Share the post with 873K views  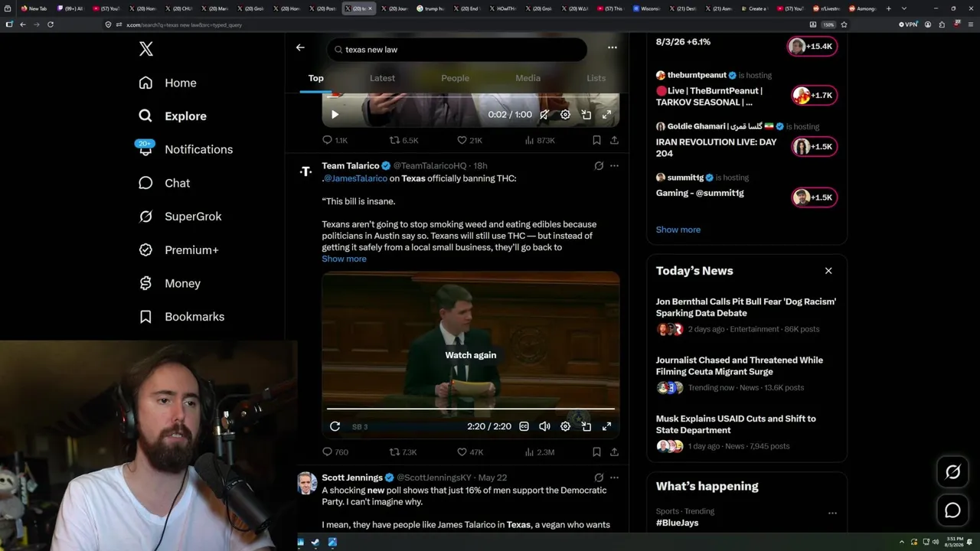coord(614,140)
